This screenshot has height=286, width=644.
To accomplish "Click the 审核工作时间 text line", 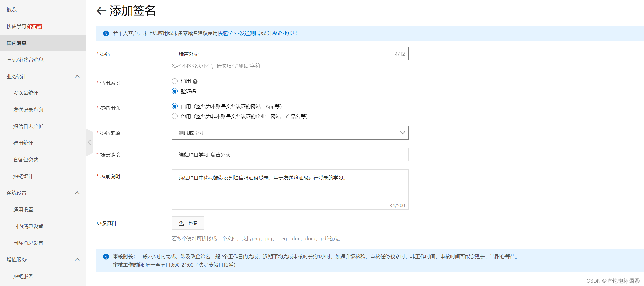I will (174, 265).
